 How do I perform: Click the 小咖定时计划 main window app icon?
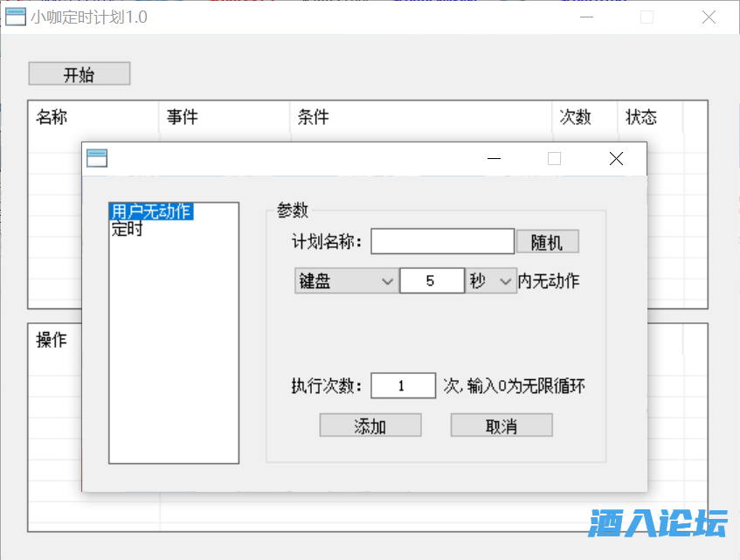point(16,17)
